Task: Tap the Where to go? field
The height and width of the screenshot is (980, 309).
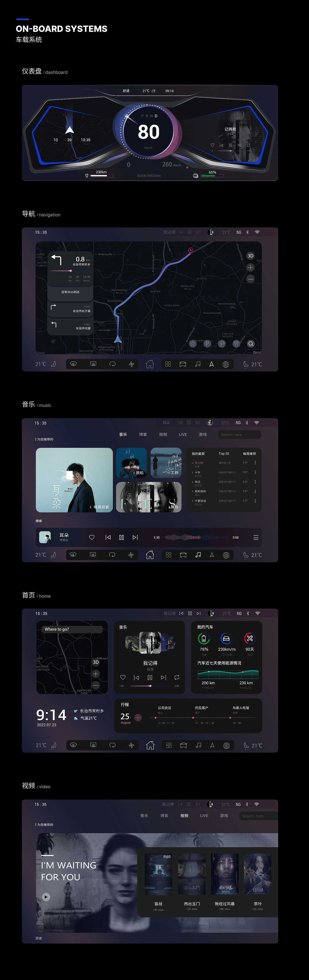Action: (x=72, y=629)
